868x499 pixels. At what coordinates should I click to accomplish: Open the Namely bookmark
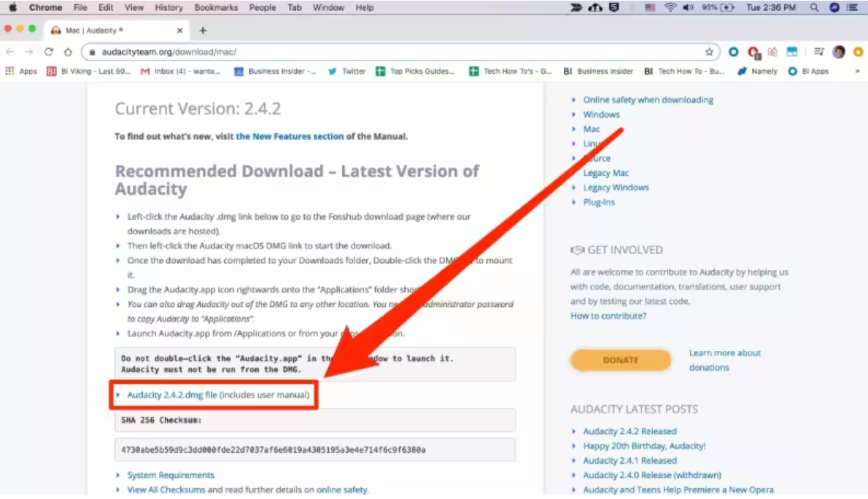tap(757, 71)
